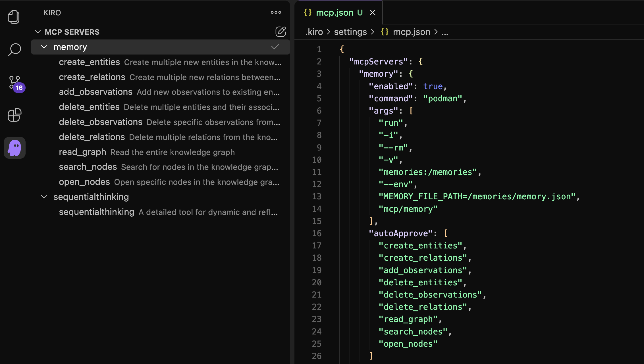Collapse the sequentialthinking server
644x364 pixels.
(x=44, y=197)
